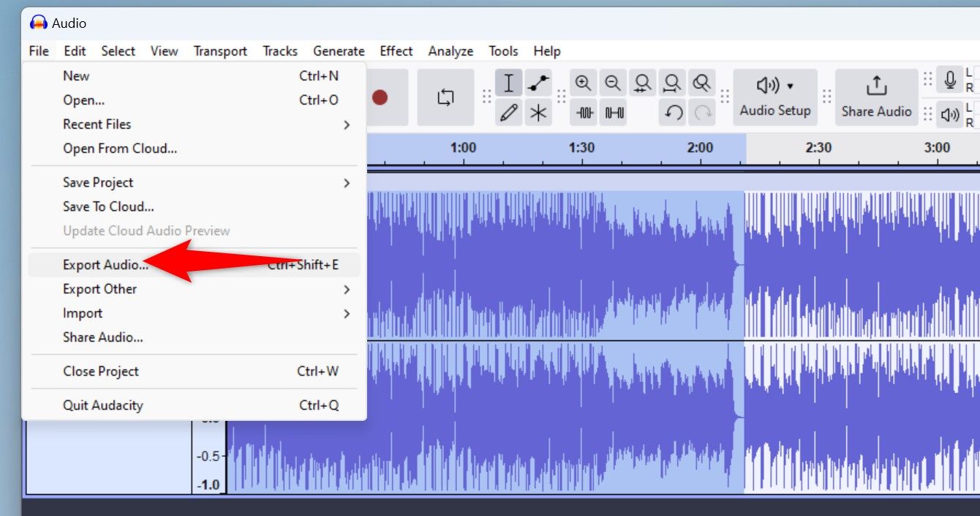Select the Selection tool
The height and width of the screenshot is (516, 980).
(x=508, y=83)
